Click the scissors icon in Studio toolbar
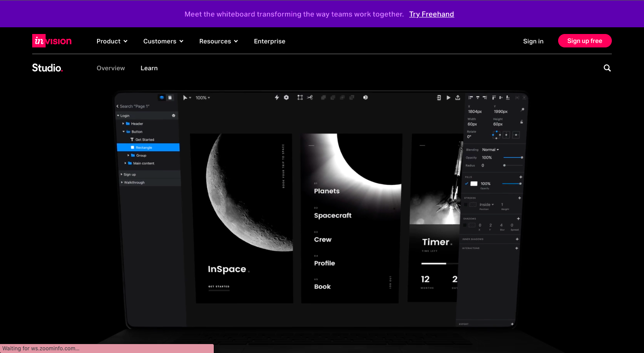The image size is (644, 353). click(310, 98)
